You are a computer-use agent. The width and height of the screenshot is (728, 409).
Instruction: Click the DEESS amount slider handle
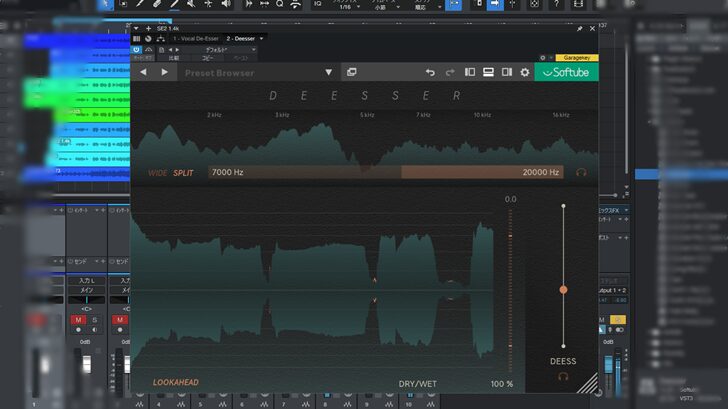coord(563,290)
